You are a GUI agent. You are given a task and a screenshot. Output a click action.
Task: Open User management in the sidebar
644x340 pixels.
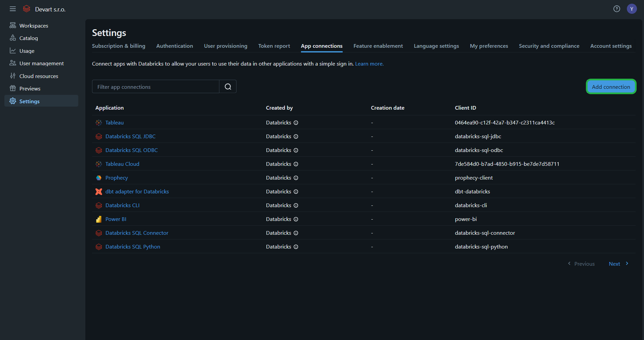(41, 64)
